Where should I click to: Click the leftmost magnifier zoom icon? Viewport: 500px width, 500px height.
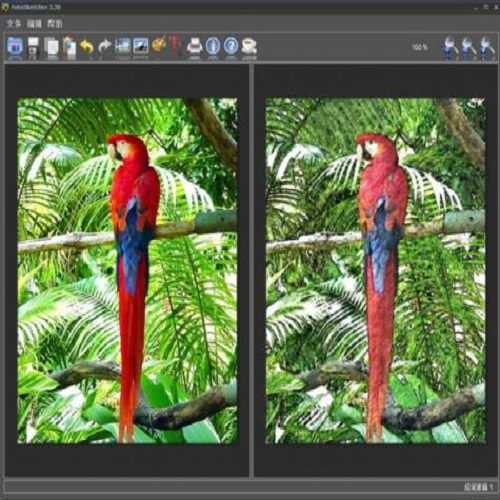[451, 48]
